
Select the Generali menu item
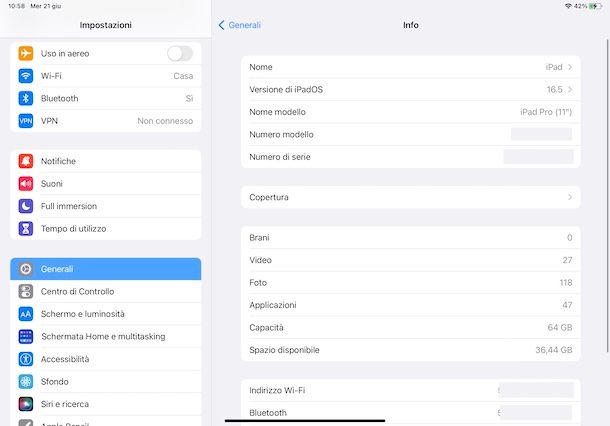[x=106, y=269]
